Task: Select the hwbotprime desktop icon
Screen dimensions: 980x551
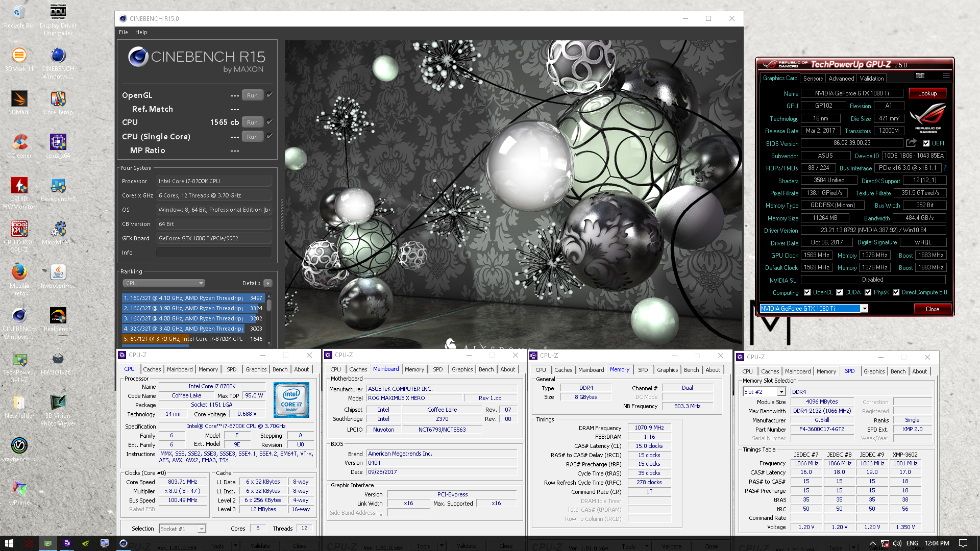Action: tap(58, 277)
